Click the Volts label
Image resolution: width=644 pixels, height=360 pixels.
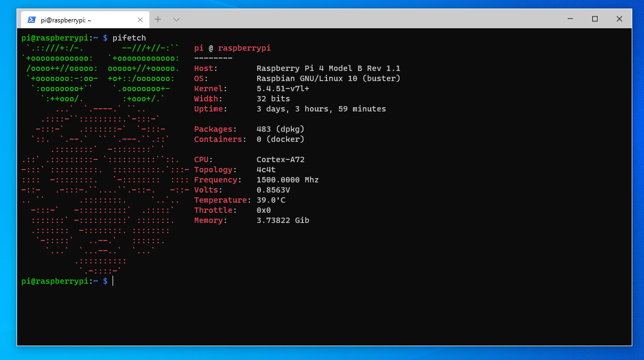208,190
